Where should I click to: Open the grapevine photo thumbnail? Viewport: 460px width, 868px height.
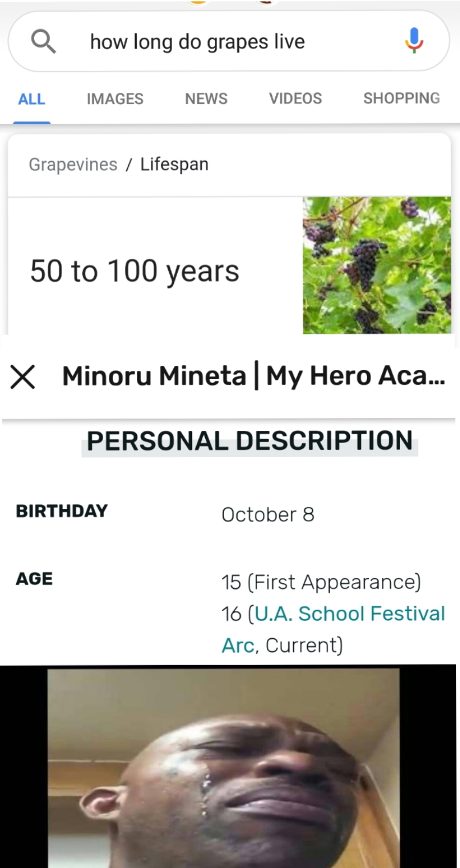point(376,265)
